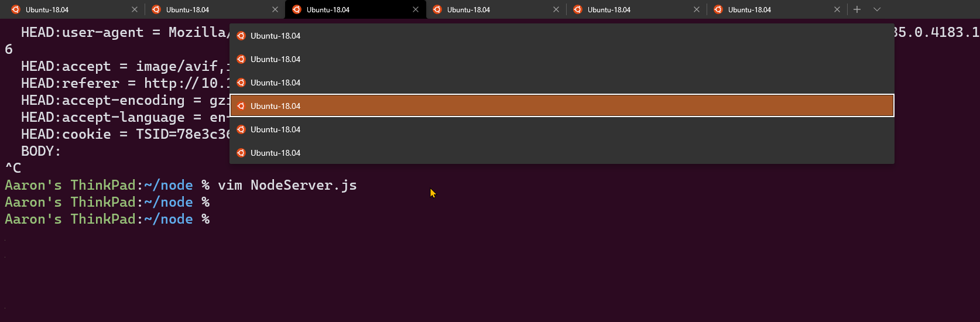
Task: Select the active third Ubuntu-18.04 tab
Action: [x=355, y=9]
